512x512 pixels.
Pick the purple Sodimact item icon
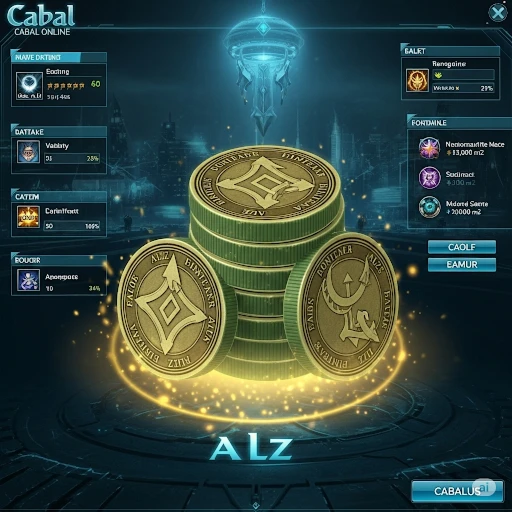(x=430, y=177)
